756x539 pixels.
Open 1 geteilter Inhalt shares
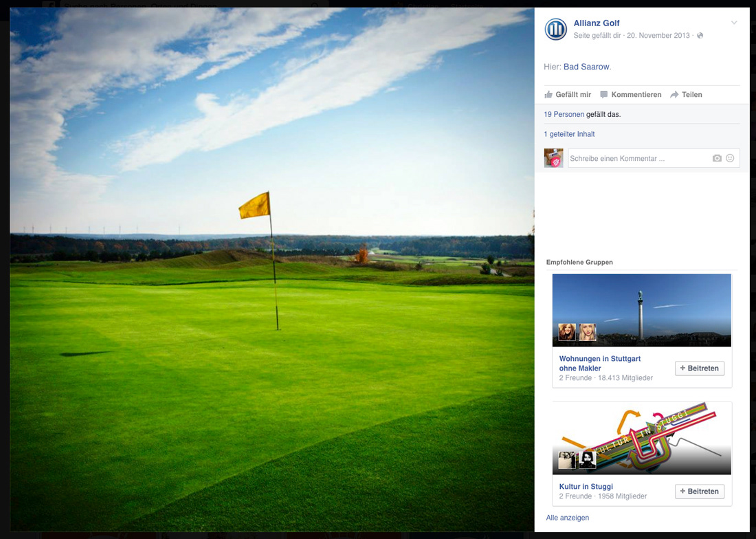tap(569, 134)
